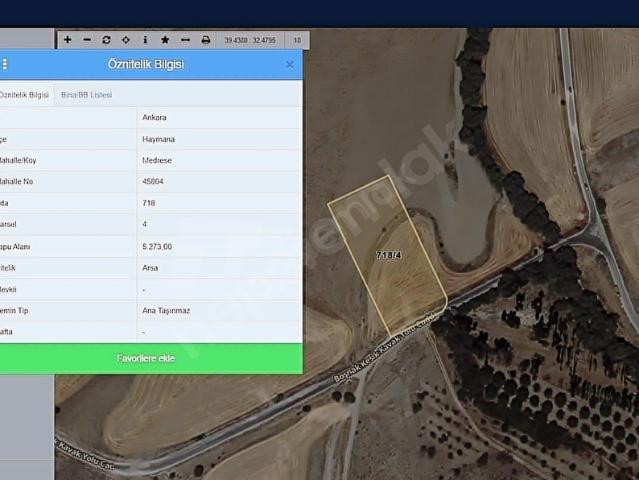639x480 pixels.
Task: Activate the info query tool
Action: pyautogui.click(x=145, y=40)
